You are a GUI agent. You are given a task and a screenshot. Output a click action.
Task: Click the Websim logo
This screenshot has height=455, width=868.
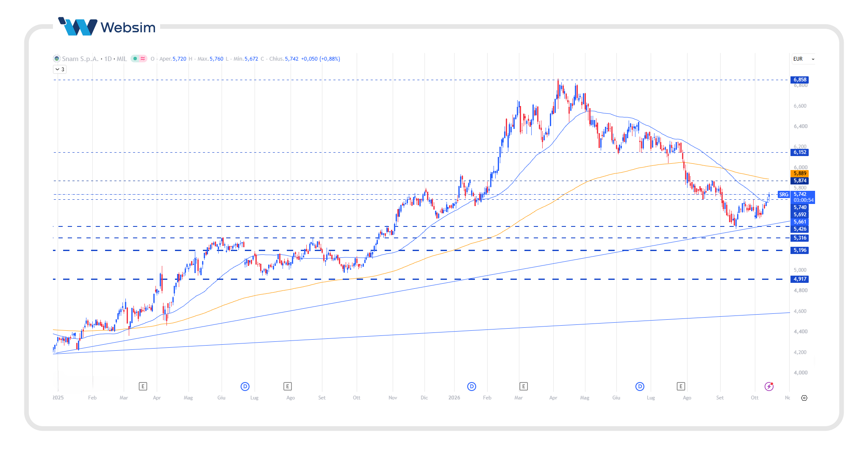point(107,27)
